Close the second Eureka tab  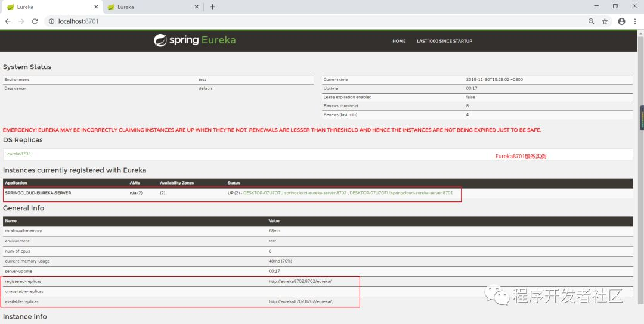click(x=196, y=7)
